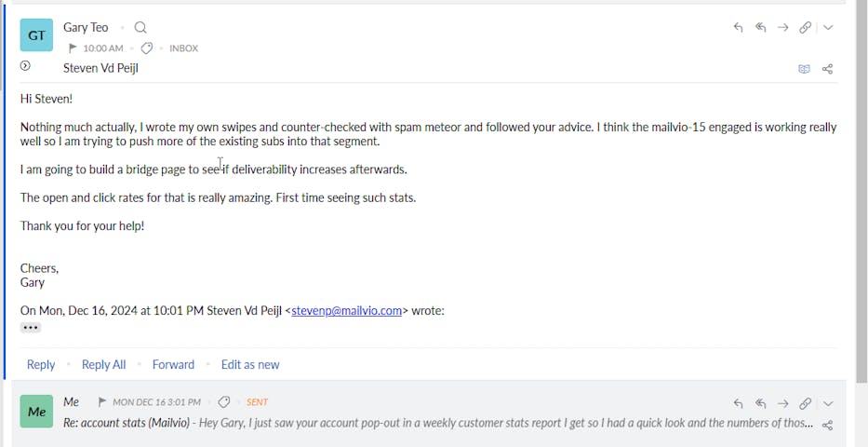
Task: Click the forward arrow icon on Gary's email
Action: 782,28
